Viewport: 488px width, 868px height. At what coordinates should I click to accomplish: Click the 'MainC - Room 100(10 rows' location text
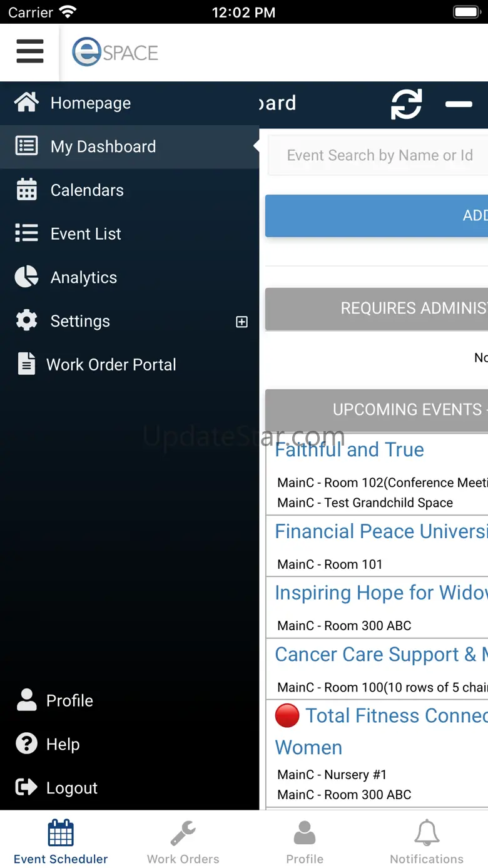click(382, 687)
